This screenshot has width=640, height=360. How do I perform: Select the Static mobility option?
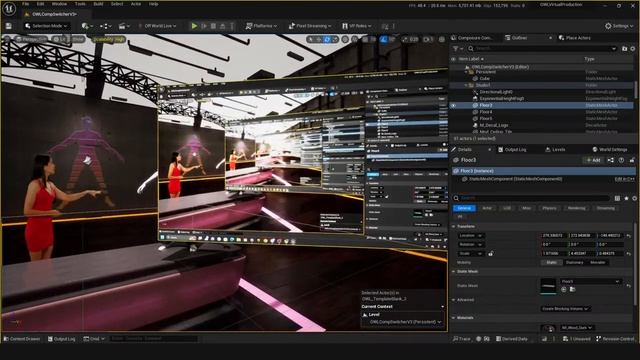551,262
